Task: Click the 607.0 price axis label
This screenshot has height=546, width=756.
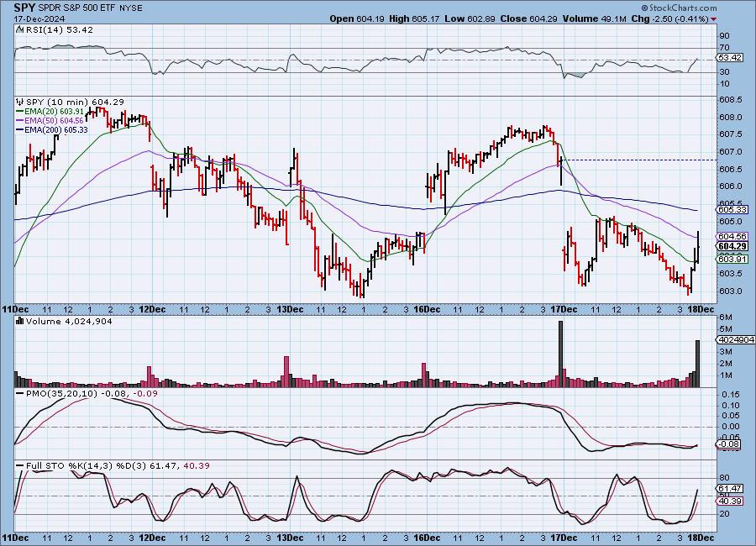Action: coord(731,151)
